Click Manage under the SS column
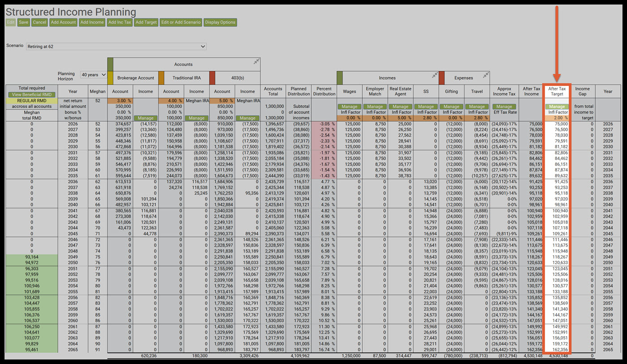 point(426,107)
